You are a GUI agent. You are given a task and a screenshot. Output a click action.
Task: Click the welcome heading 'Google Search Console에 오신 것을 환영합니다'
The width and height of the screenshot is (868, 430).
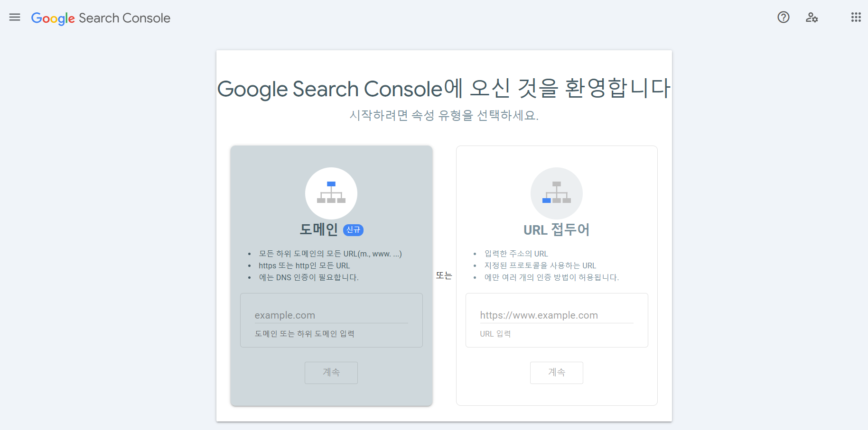444,89
